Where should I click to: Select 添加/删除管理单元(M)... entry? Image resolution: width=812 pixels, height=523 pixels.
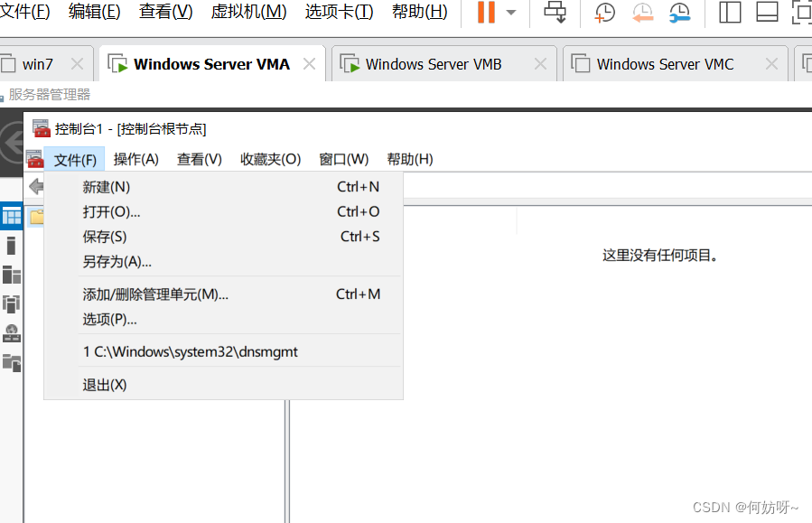point(223,294)
